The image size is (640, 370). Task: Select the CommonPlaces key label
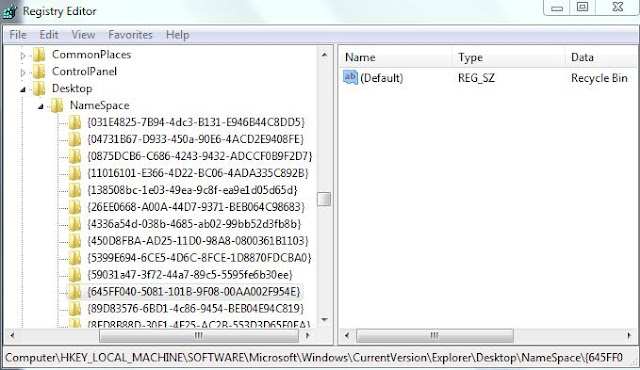point(91,55)
